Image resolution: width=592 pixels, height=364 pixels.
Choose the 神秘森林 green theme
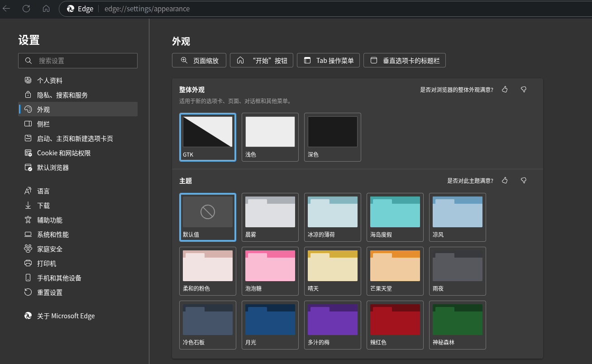pyautogui.click(x=458, y=325)
